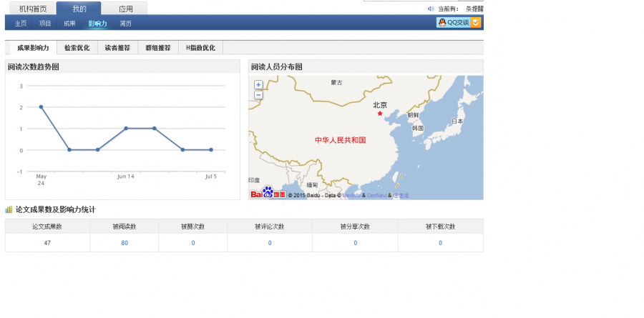The width and height of the screenshot is (644, 318).
Task: Open 项目 in navigation bar
Action: (x=45, y=24)
